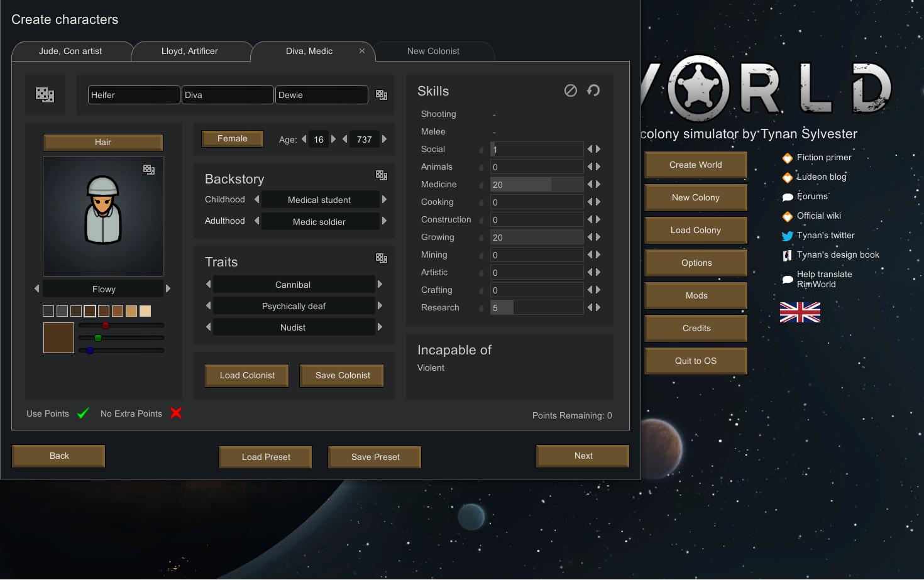924x580 pixels.
Task: Open the Medical student childhood selector
Action: click(x=319, y=200)
